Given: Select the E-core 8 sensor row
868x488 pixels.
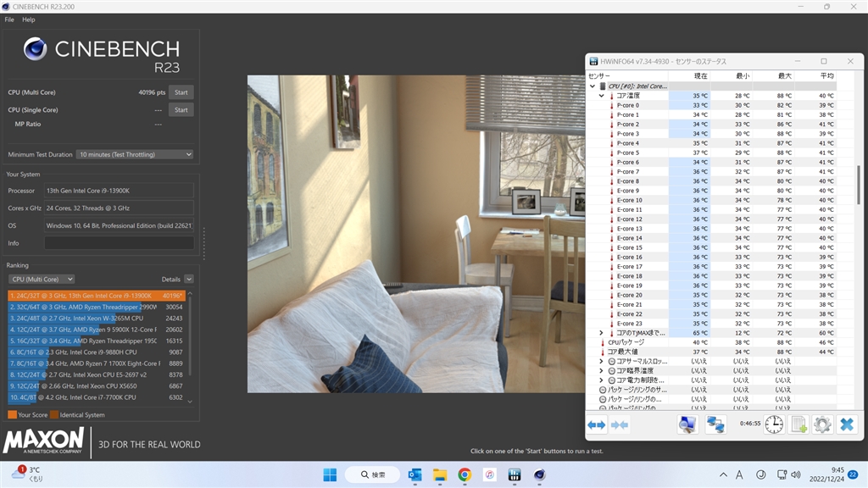Looking at the screenshot, I should (712, 181).
